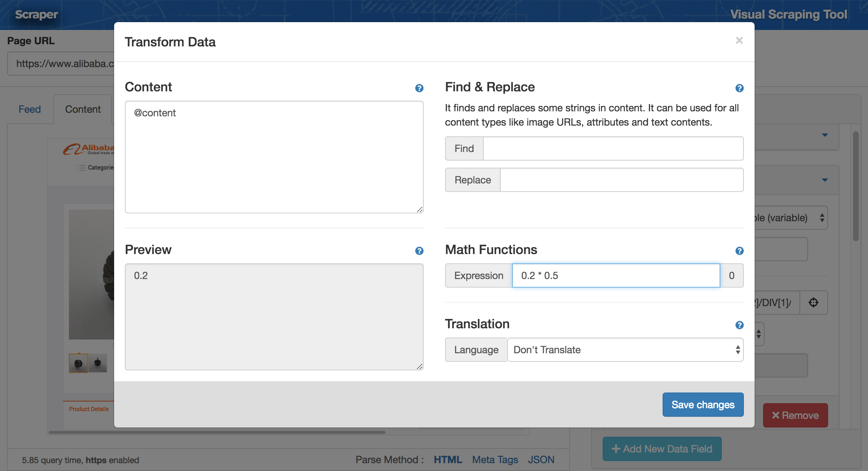Screen dimensions: 868x471
Task: Click the Preview section help icon
Action: (x=419, y=251)
